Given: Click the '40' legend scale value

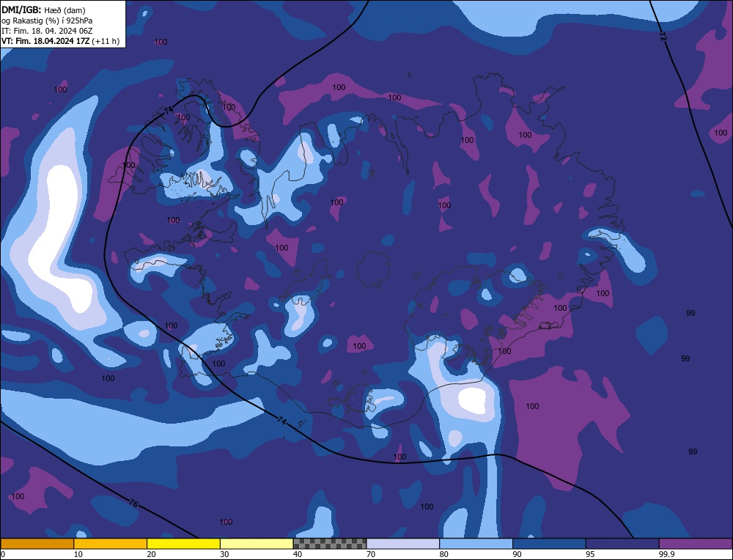Looking at the screenshot, I should pyautogui.click(x=298, y=554).
